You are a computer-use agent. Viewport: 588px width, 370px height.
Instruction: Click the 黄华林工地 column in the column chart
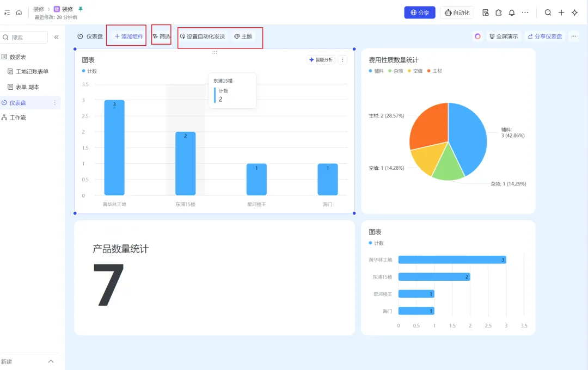pos(114,147)
